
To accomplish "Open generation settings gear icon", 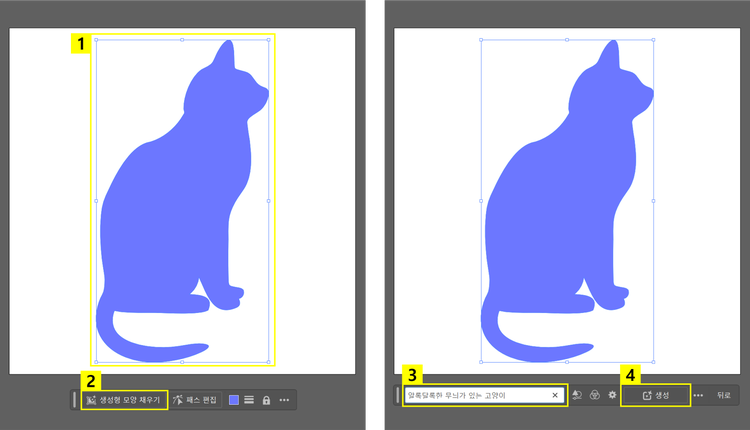I will tap(612, 395).
